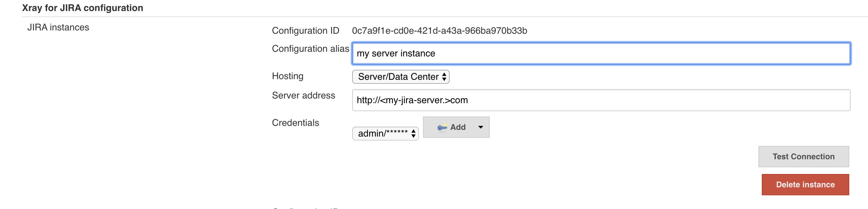The height and width of the screenshot is (209, 868).
Task: Click the Test Connection button
Action: tap(803, 157)
